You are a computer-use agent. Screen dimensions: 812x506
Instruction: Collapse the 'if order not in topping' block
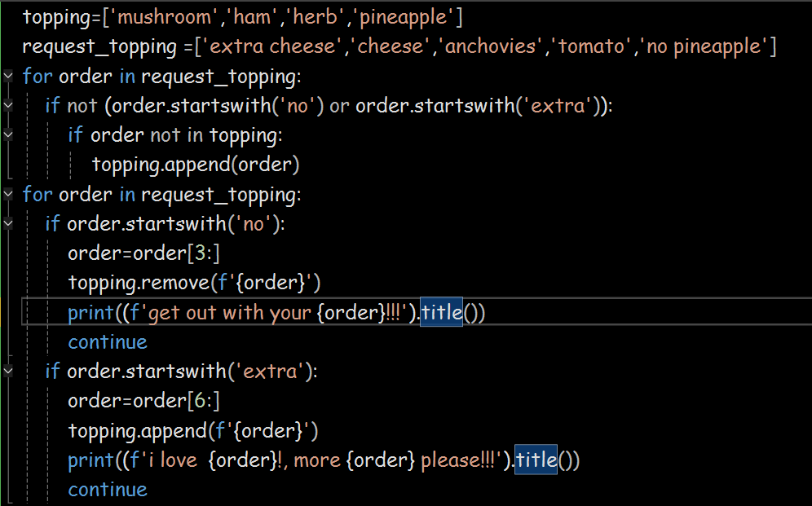pos(8,135)
